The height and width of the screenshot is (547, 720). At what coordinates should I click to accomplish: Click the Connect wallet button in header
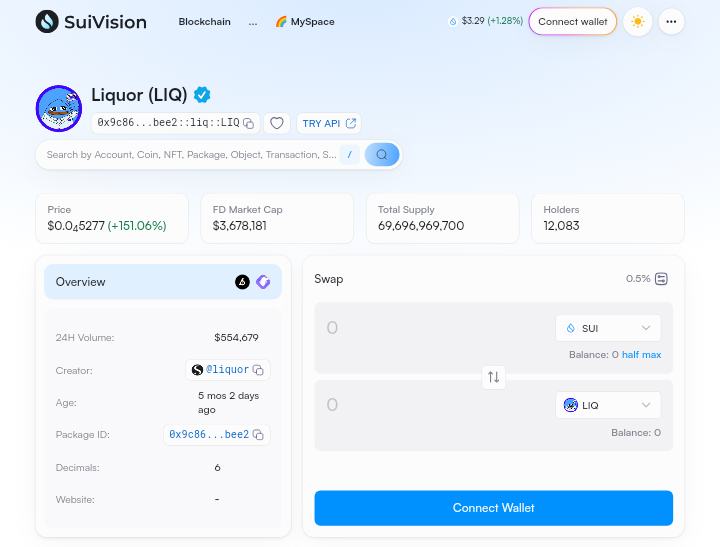pyautogui.click(x=573, y=22)
